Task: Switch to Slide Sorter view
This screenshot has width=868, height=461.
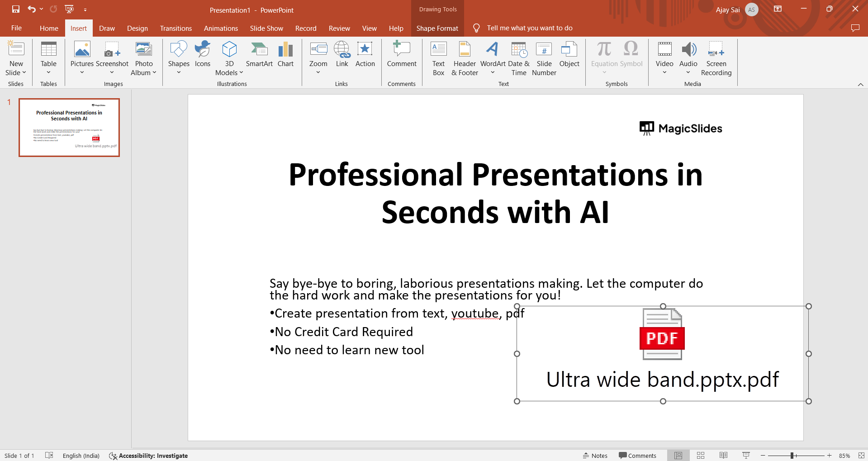Action: point(701,456)
